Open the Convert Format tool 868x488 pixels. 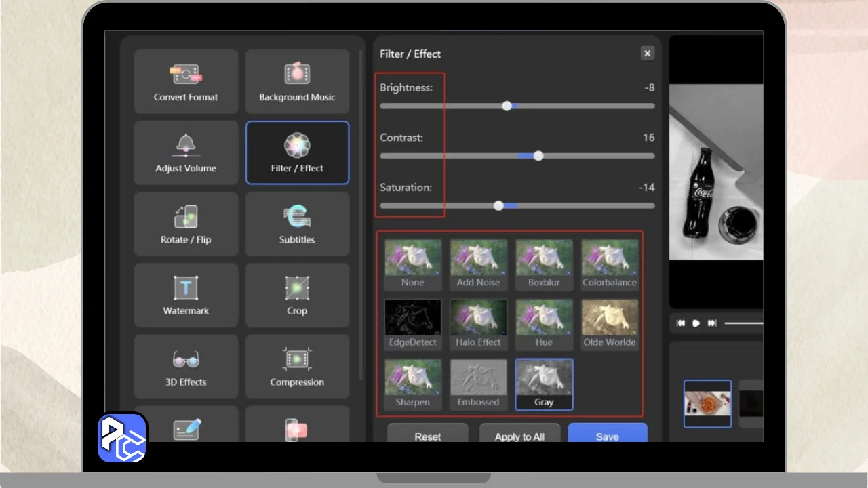pyautogui.click(x=186, y=81)
